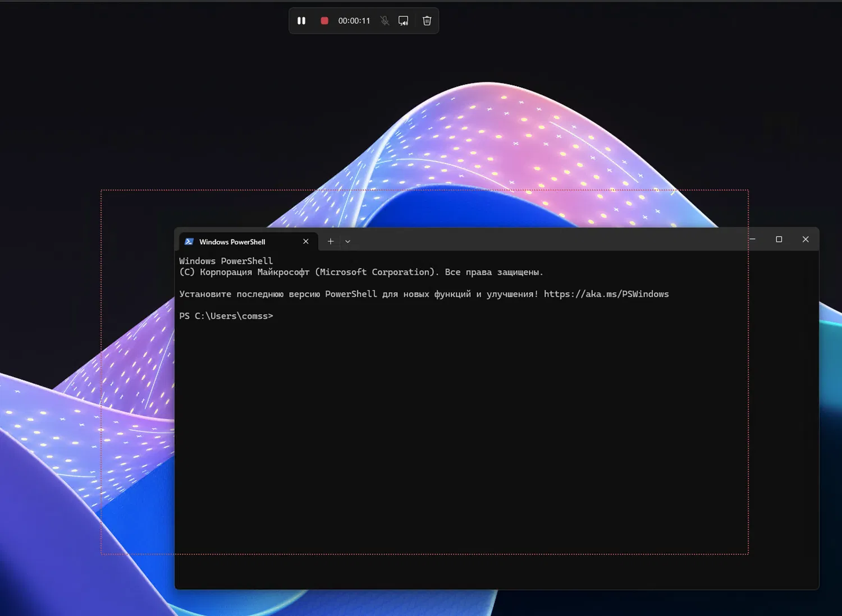
Task: Expand the new tab profile dropdown
Action: point(347,241)
